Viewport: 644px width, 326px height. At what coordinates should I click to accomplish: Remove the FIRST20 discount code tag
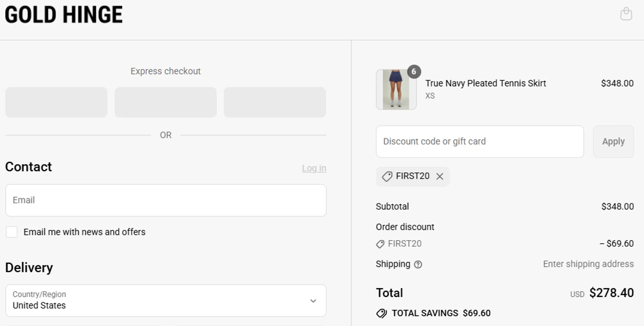pyautogui.click(x=440, y=176)
